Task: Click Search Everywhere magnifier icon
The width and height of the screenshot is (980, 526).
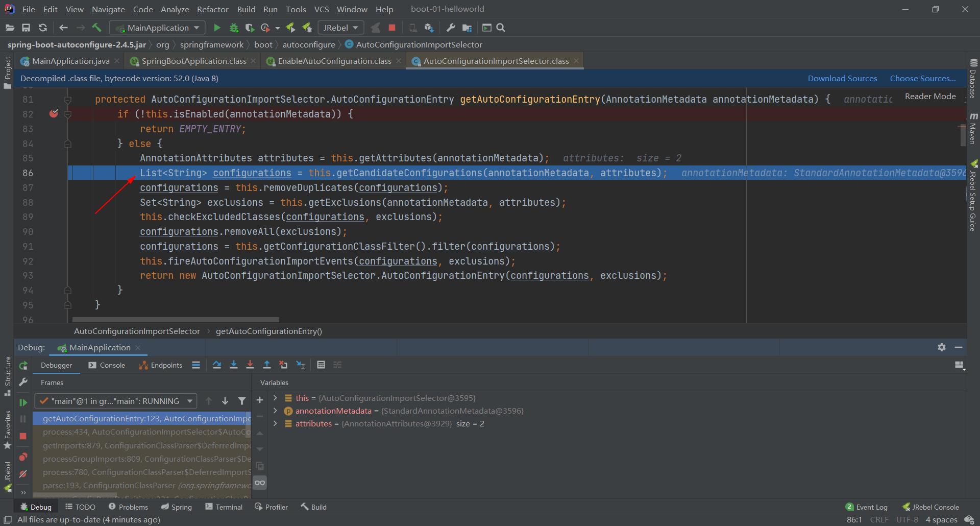Action: [501, 28]
